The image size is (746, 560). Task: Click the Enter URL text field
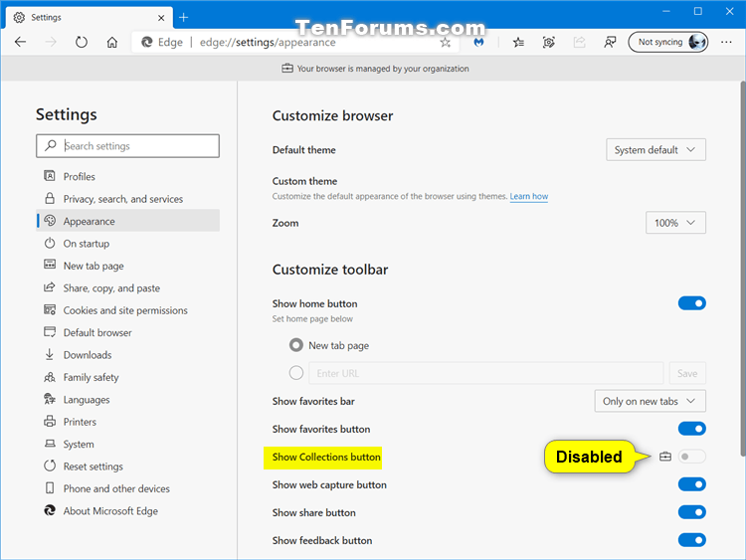pos(485,373)
